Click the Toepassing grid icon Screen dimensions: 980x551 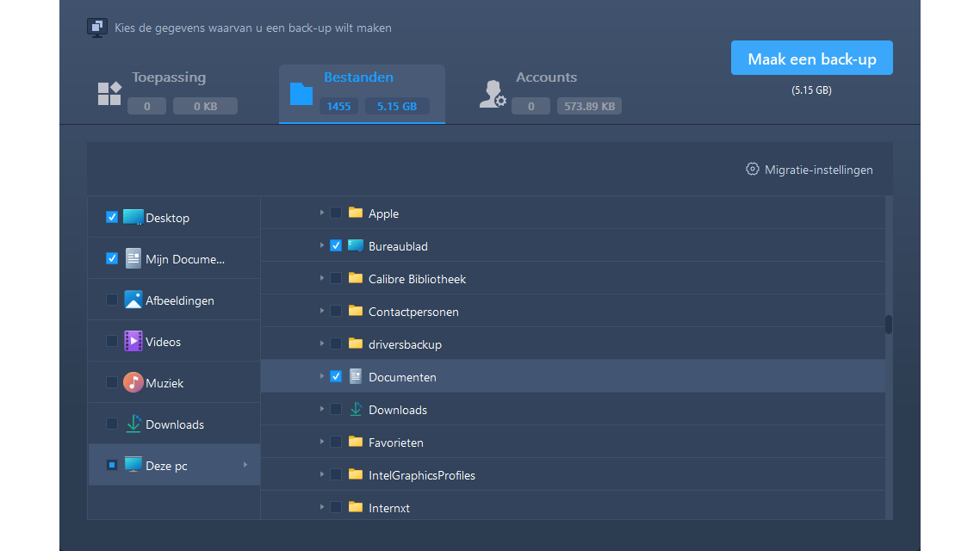coord(109,94)
